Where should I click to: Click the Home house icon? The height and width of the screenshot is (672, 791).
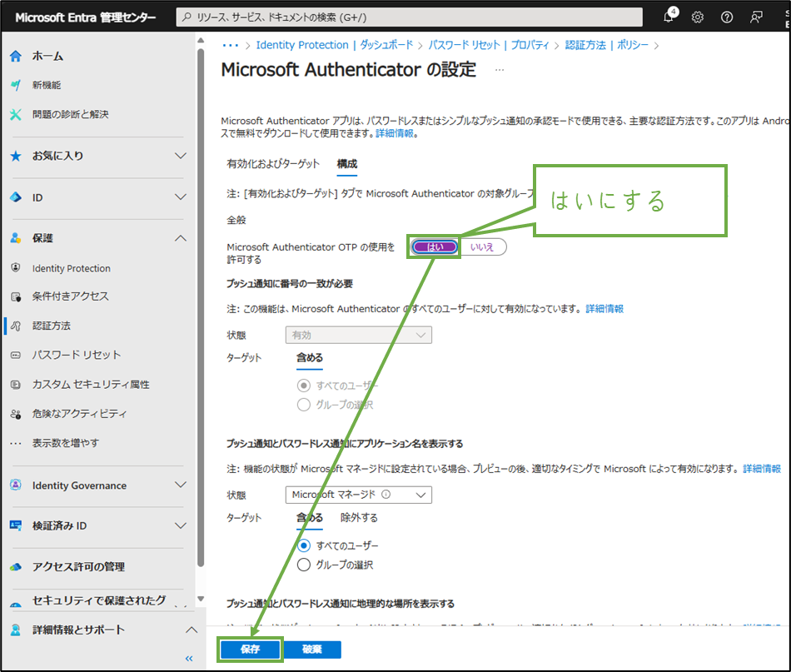(x=16, y=56)
